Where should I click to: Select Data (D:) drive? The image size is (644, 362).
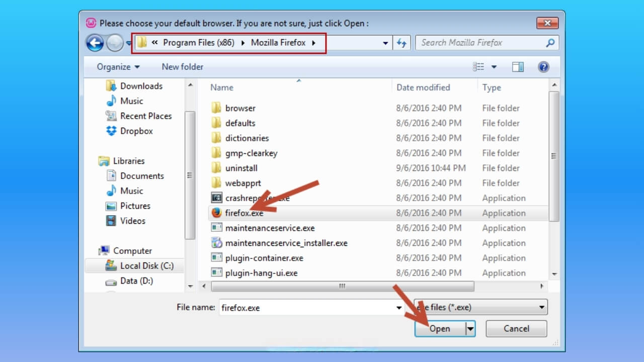136,281
